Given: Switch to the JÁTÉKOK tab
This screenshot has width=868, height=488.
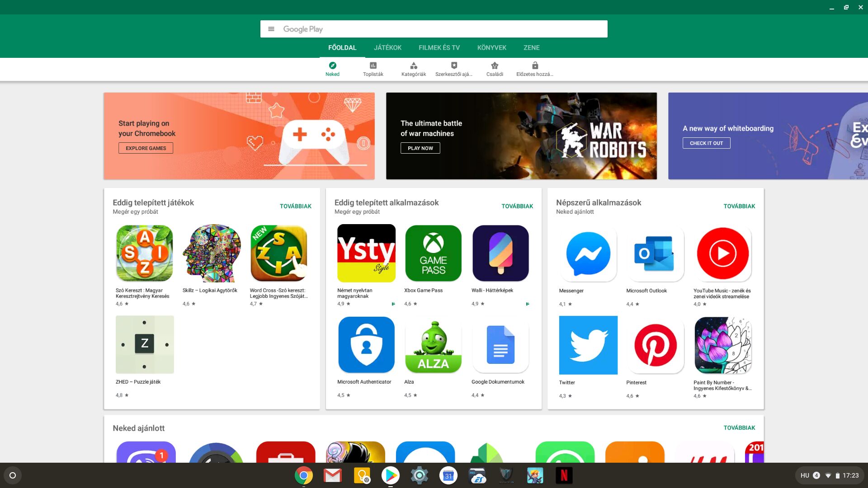Looking at the screenshot, I should point(387,47).
